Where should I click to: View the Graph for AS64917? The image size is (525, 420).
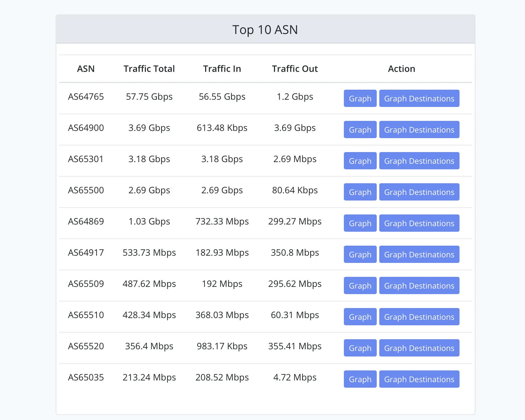pos(360,254)
